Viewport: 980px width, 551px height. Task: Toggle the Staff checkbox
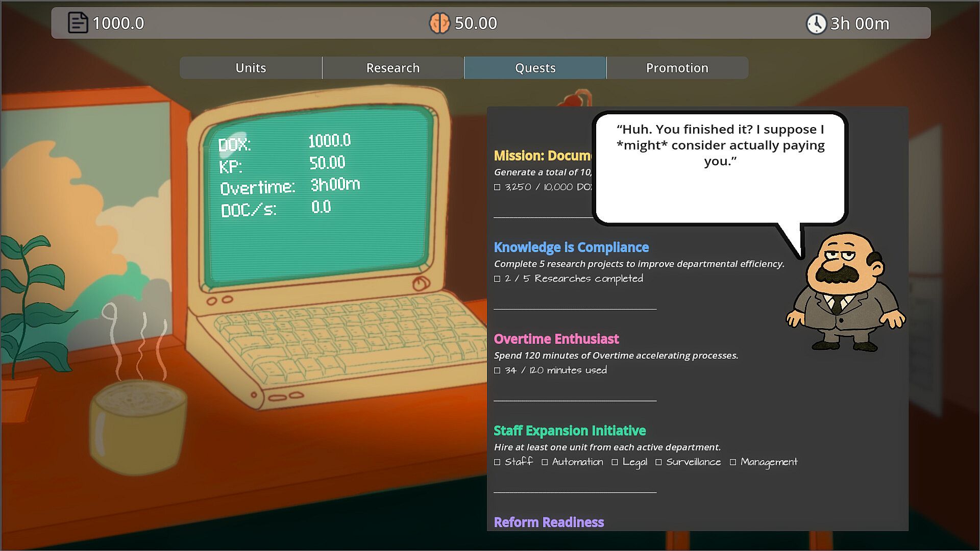tap(497, 462)
